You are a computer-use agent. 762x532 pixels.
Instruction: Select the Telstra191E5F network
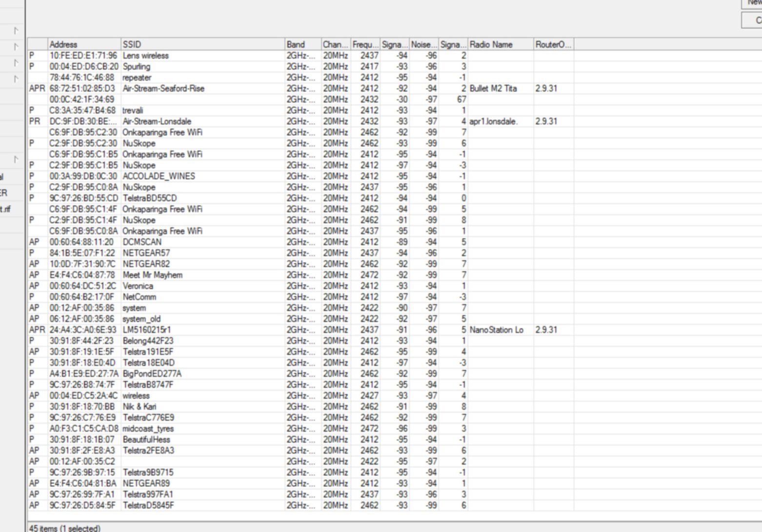click(x=148, y=352)
